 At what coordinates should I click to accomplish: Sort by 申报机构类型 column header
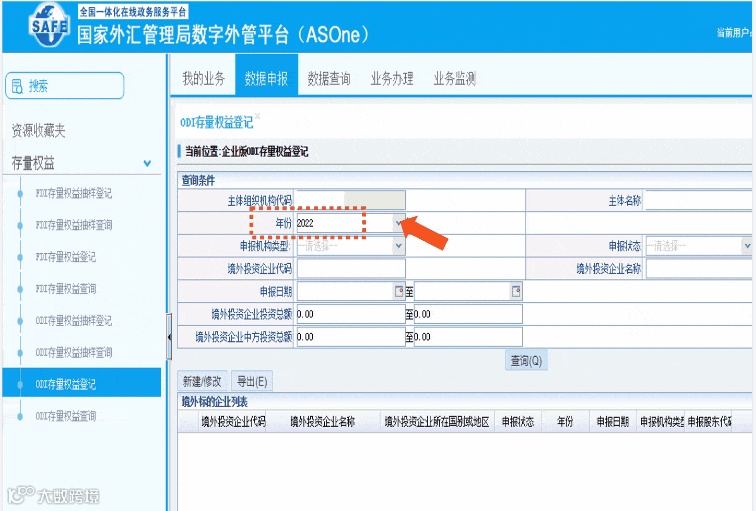click(x=661, y=422)
